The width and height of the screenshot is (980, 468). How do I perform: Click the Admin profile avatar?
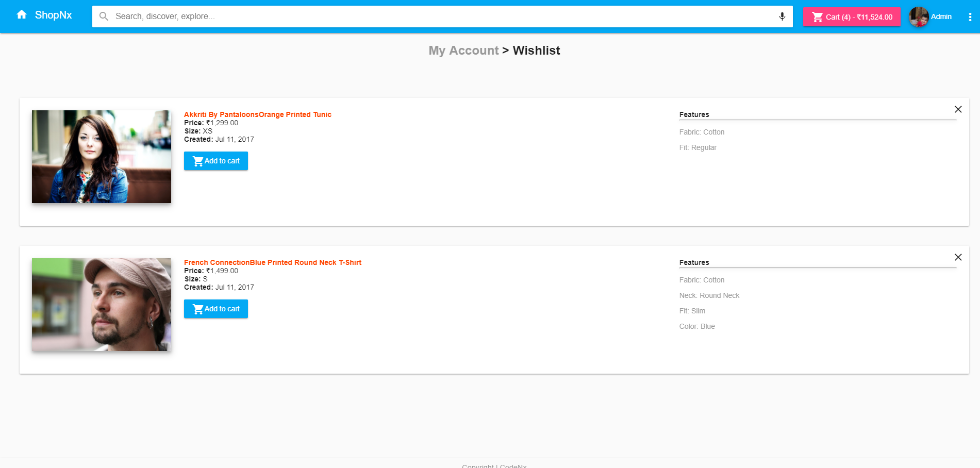[918, 16]
